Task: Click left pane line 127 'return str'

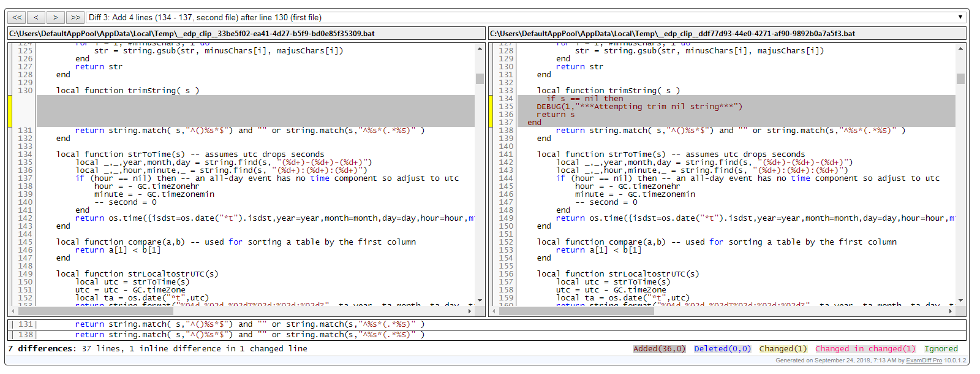Action: tap(99, 67)
